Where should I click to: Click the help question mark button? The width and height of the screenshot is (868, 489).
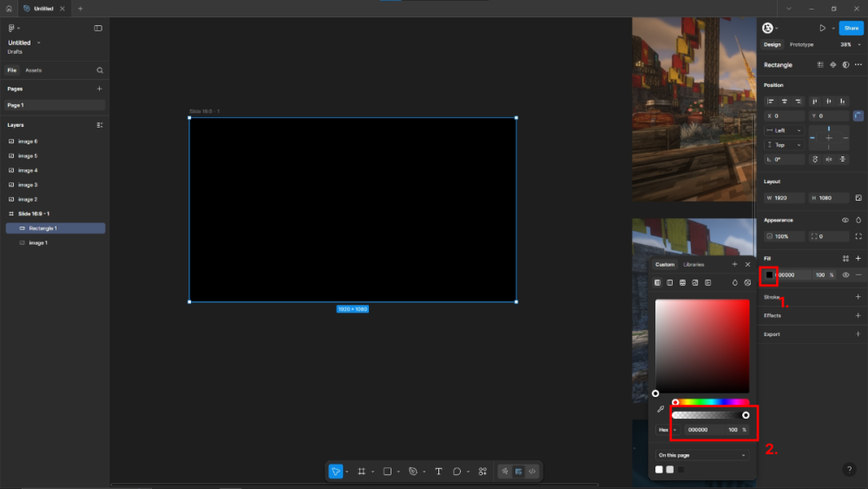850,469
